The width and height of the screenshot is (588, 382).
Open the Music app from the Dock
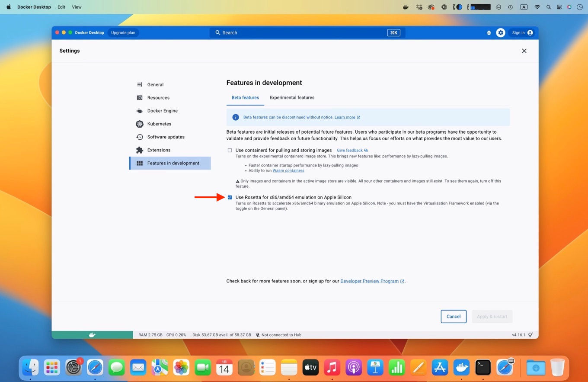point(332,368)
